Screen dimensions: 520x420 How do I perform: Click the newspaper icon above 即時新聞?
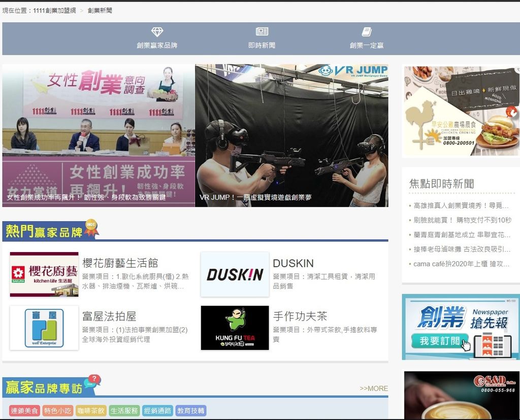point(262,31)
